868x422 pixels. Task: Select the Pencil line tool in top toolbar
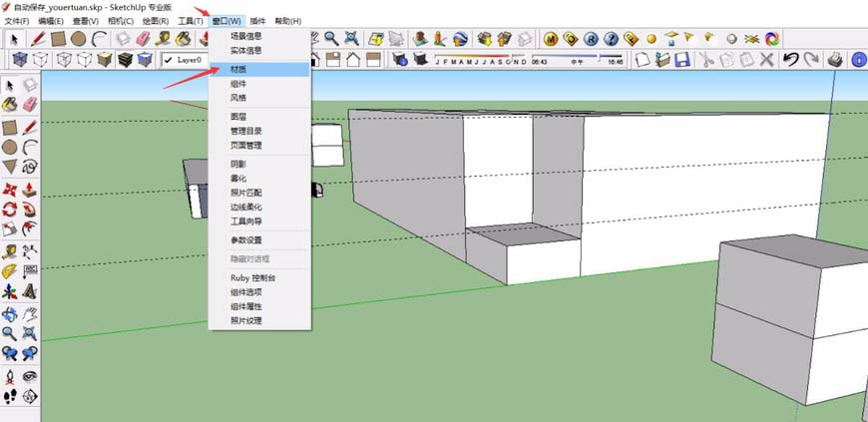pos(38,38)
